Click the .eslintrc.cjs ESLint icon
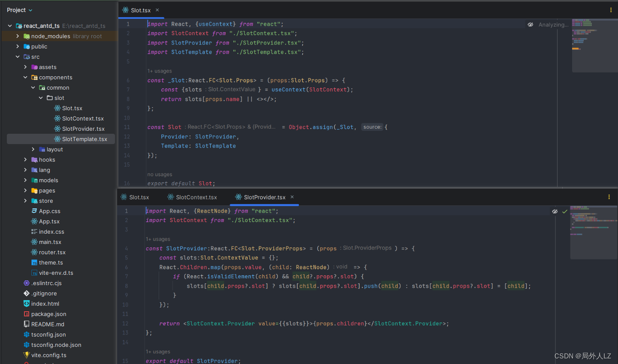 (x=27, y=283)
